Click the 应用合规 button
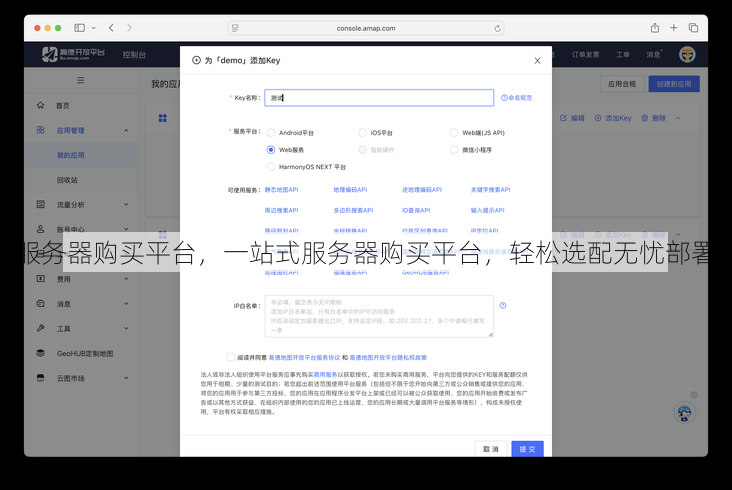 click(x=622, y=84)
